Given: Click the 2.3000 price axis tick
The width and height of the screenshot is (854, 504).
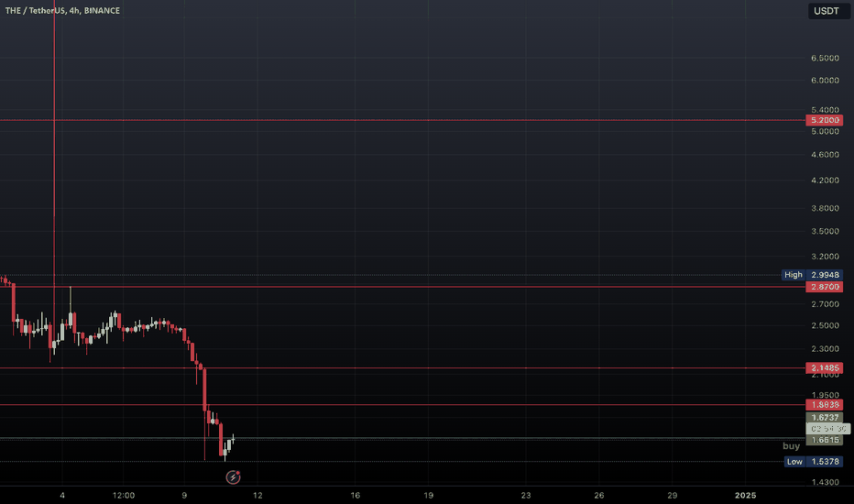Looking at the screenshot, I should (x=825, y=349).
